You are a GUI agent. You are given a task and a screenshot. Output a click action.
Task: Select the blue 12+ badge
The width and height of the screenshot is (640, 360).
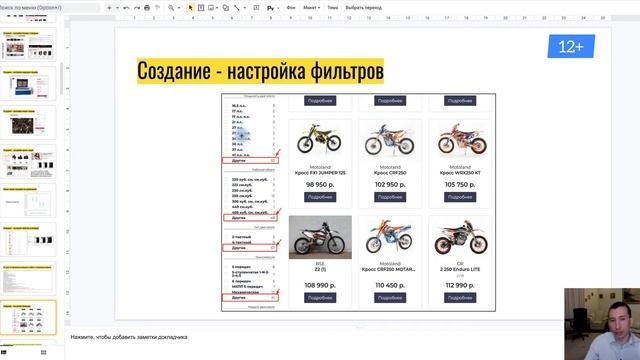[571, 46]
